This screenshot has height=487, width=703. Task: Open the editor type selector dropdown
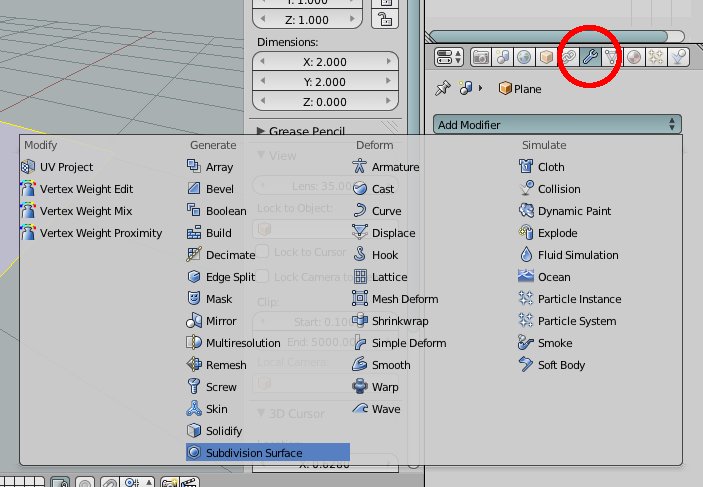pos(448,57)
